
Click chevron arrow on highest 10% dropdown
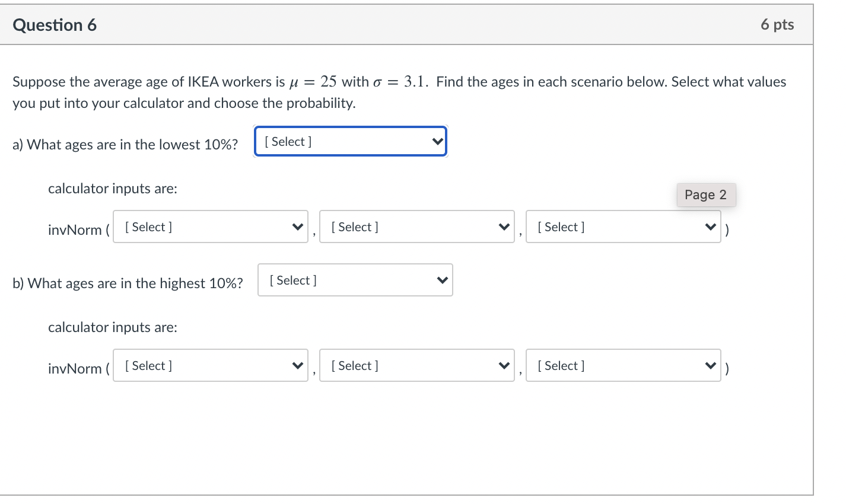[442, 280]
